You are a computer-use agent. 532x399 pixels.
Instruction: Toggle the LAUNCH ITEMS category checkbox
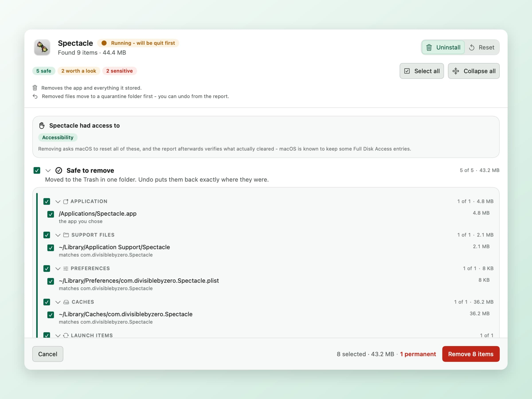tap(47, 335)
